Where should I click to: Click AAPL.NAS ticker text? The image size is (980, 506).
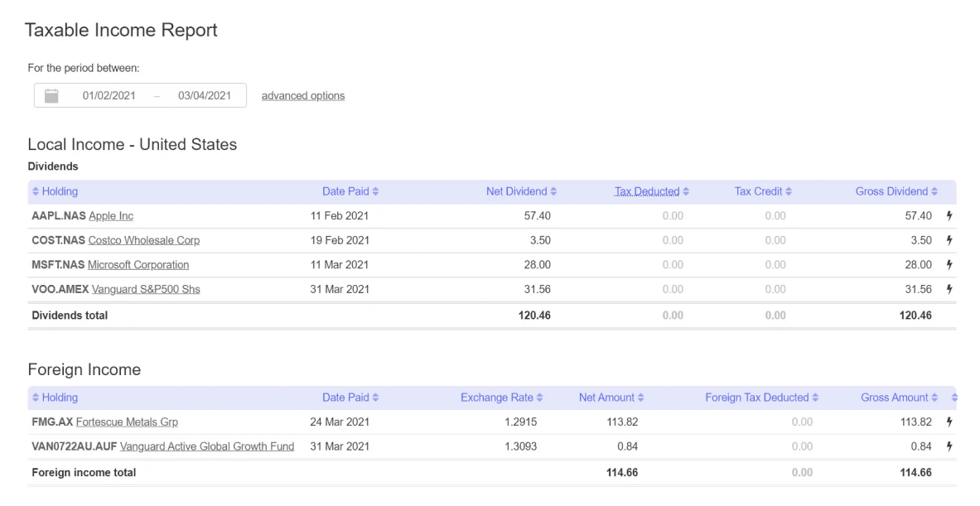[59, 215]
